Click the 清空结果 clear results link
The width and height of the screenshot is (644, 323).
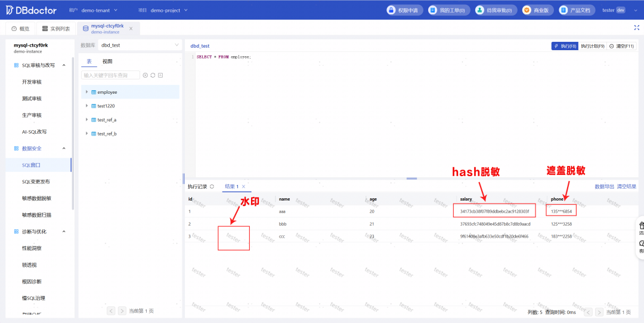pyautogui.click(x=627, y=186)
